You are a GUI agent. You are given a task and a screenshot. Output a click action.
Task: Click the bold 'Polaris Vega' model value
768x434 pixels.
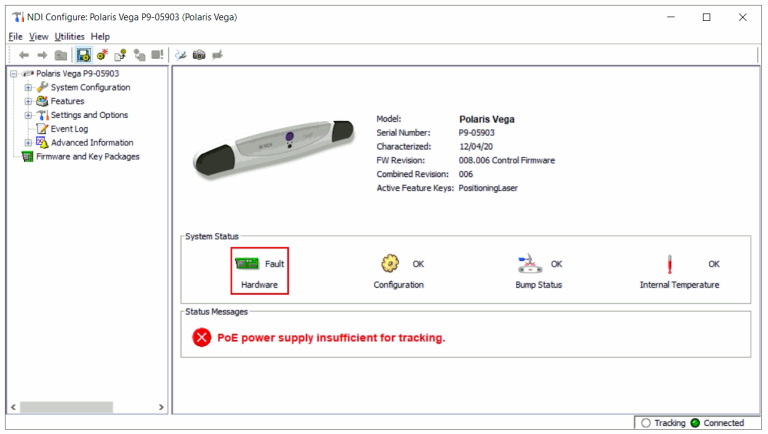click(x=487, y=119)
